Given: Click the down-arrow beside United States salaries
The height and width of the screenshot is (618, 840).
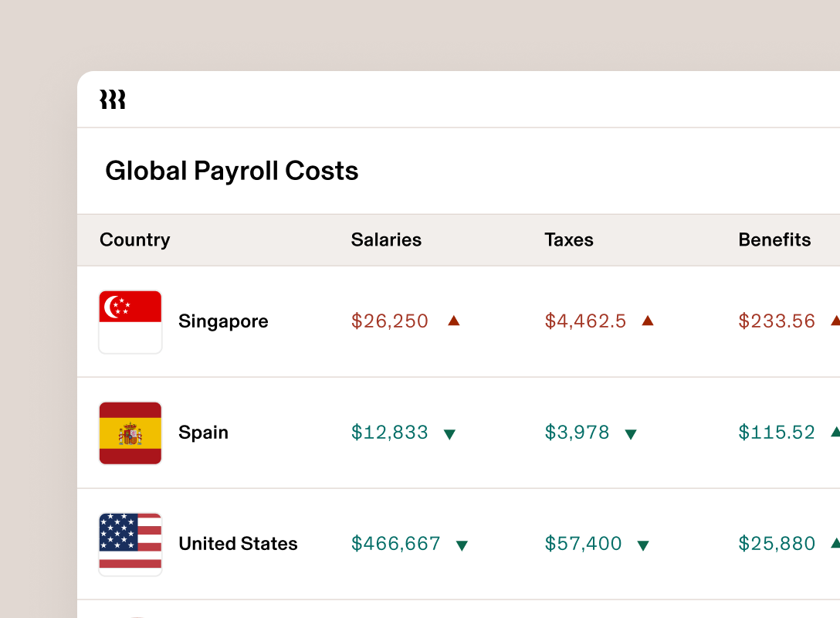Looking at the screenshot, I should click(462, 545).
